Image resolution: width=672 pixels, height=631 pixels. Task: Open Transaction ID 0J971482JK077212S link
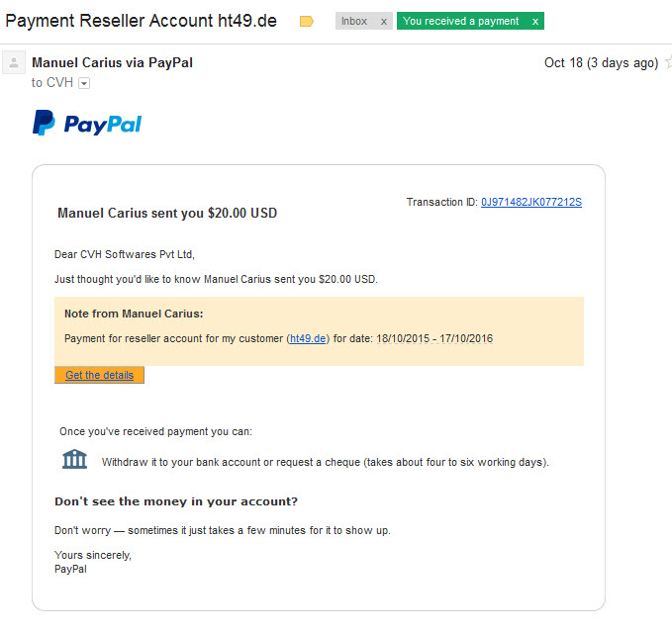coord(531,202)
